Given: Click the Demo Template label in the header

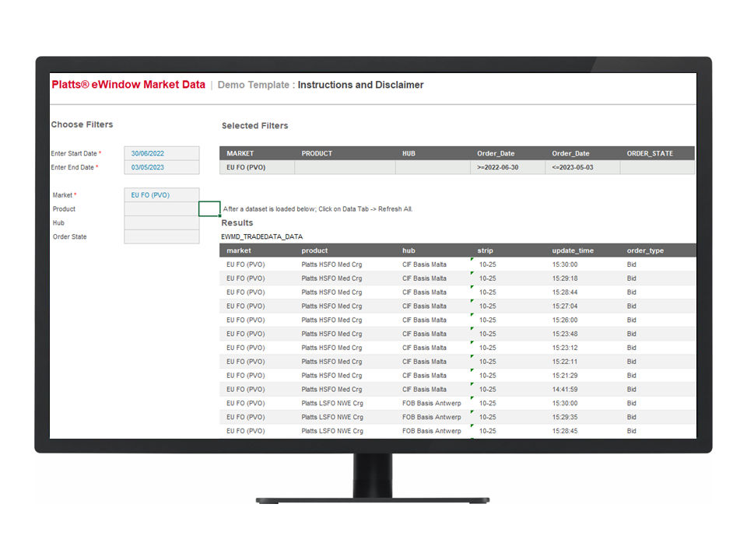Looking at the screenshot, I should [x=254, y=85].
